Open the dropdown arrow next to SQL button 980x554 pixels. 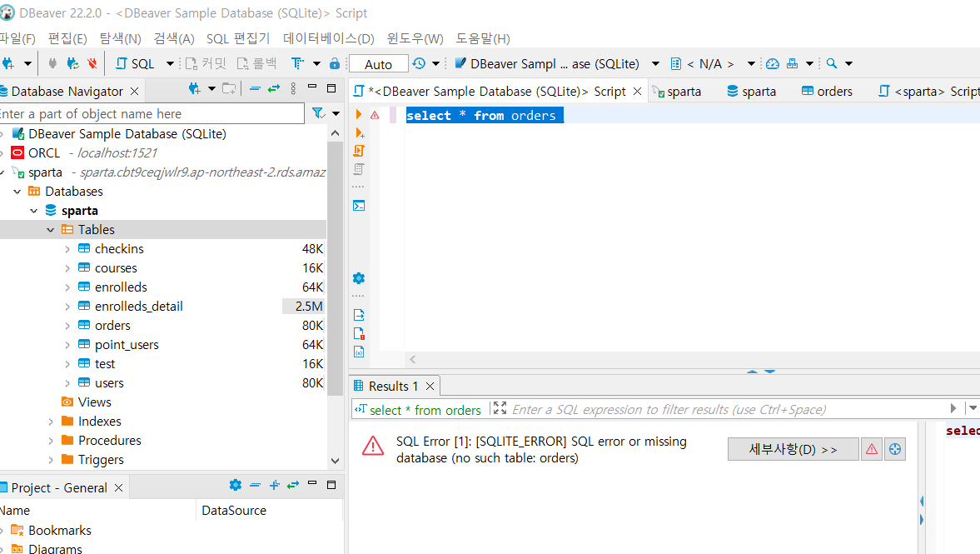[170, 63]
